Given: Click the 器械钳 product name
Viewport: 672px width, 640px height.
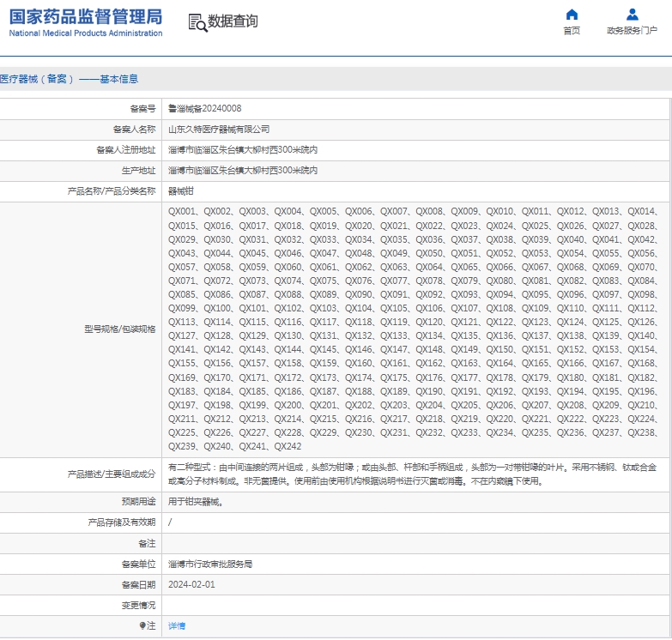Looking at the screenshot, I should (181, 191).
